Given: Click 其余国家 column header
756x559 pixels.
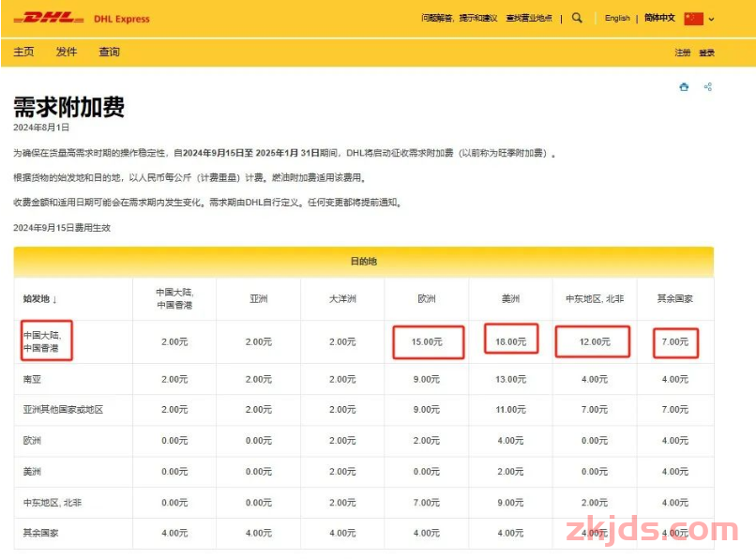Looking at the screenshot, I should pyautogui.click(x=675, y=299).
